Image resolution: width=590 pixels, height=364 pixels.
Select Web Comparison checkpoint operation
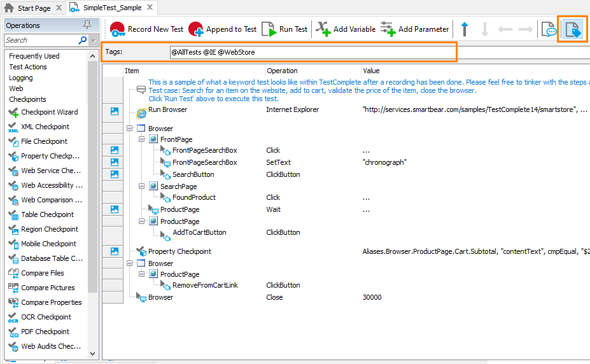[45, 200]
